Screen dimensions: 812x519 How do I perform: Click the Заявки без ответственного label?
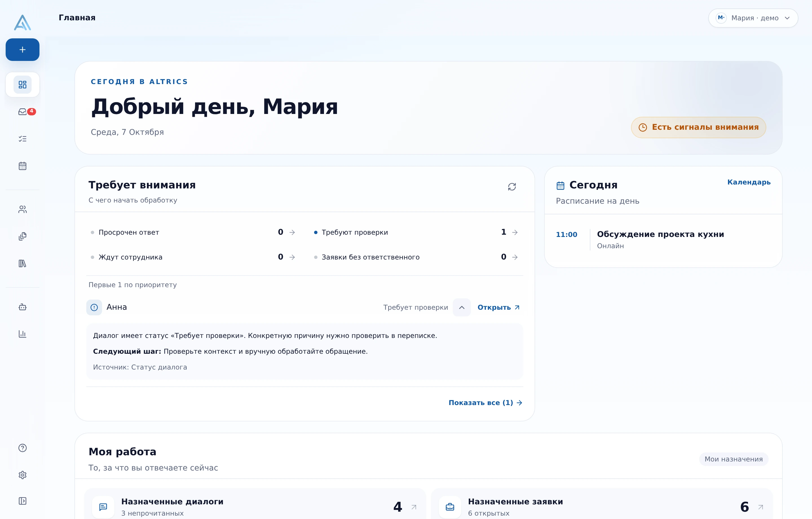pos(370,257)
